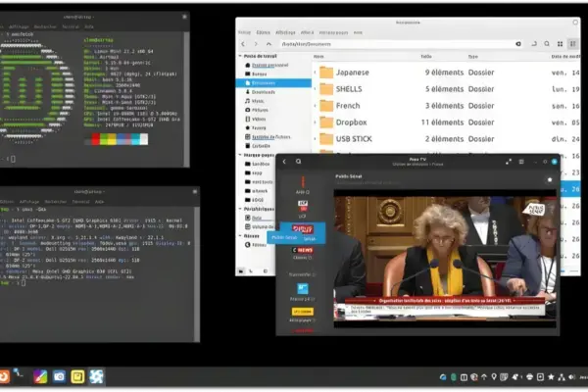Open search in the file manager toolbar
The height and width of the screenshot is (392, 588).
pos(547,44)
